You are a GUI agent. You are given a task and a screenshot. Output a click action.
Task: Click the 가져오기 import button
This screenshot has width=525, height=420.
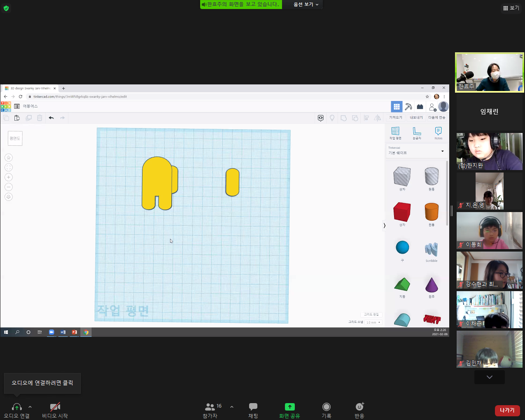tap(396, 118)
